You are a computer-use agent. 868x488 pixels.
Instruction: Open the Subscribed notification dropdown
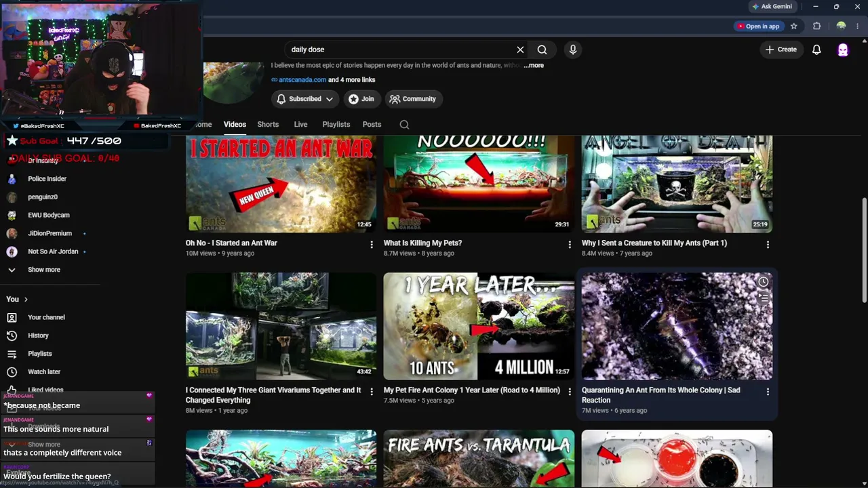[x=305, y=99]
